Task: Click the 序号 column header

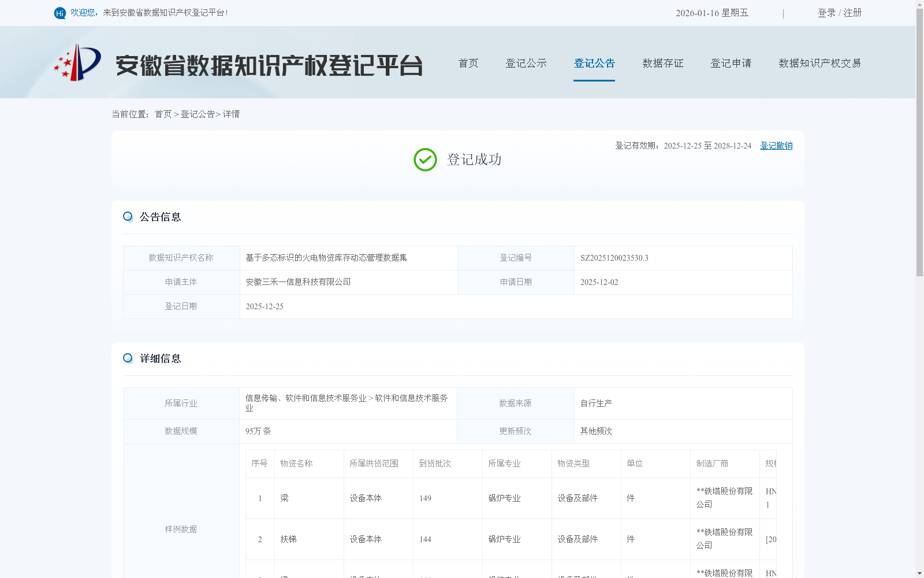Action: [x=259, y=464]
